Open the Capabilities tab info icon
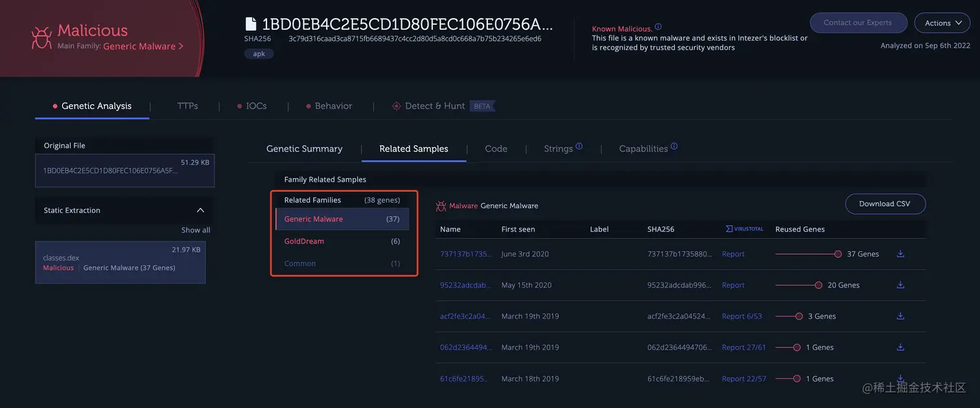980x408 pixels. [674, 146]
